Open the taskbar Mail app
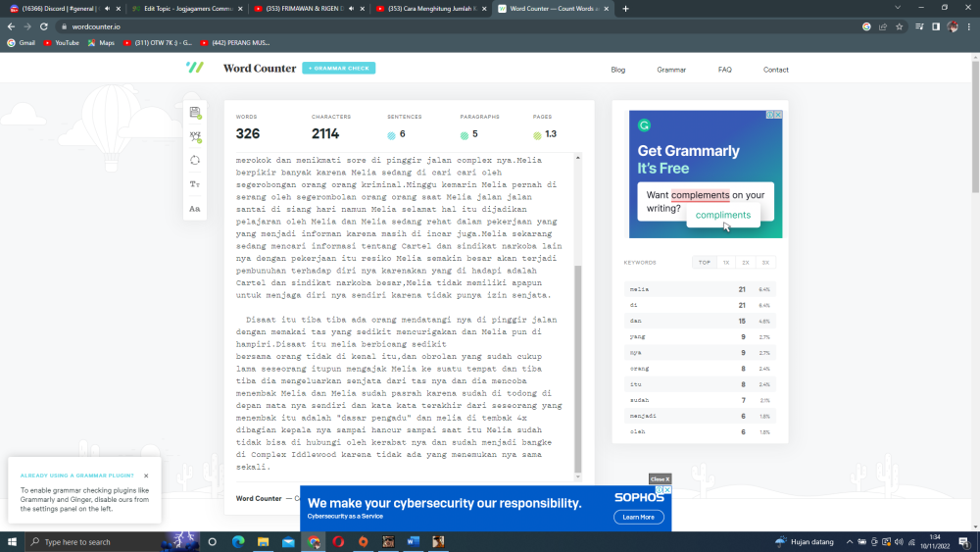Image resolution: width=980 pixels, height=552 pixels. (x=288, y=542)
